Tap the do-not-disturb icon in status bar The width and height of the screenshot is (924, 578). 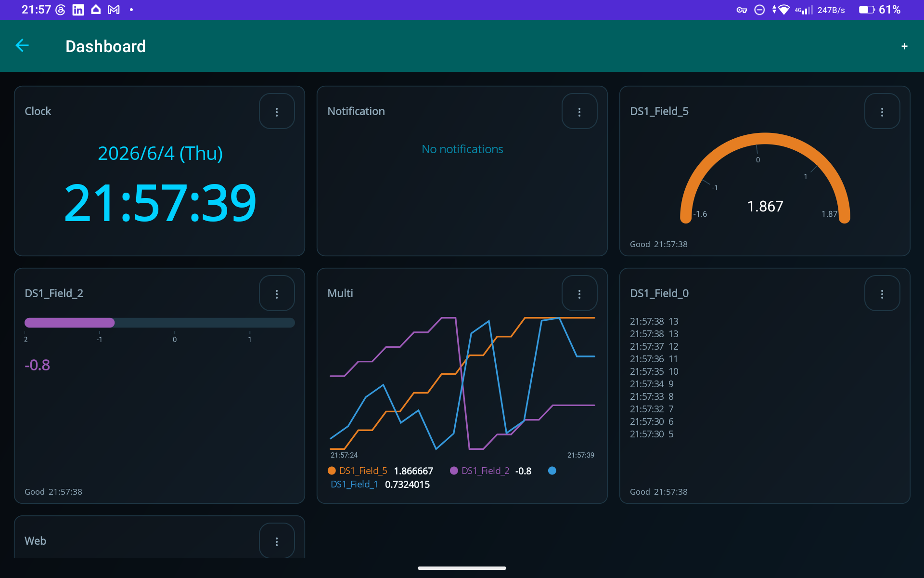(759, 10)
